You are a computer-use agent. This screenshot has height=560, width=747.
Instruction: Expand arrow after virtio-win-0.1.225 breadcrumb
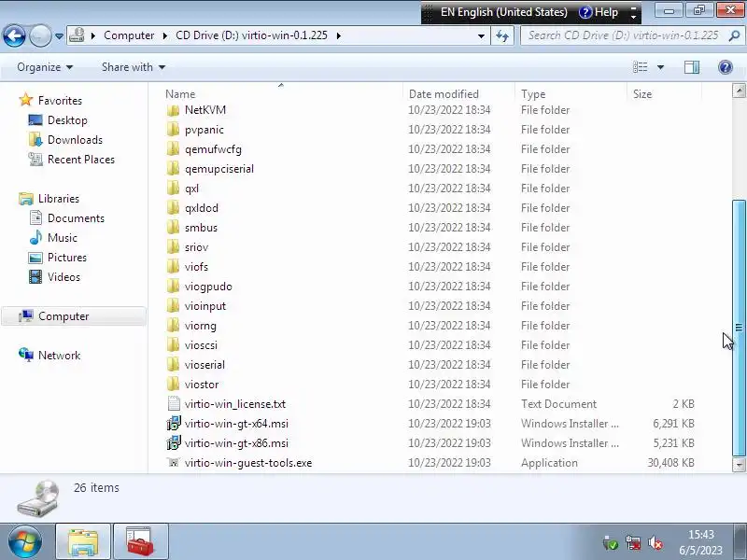pos(338,35)
